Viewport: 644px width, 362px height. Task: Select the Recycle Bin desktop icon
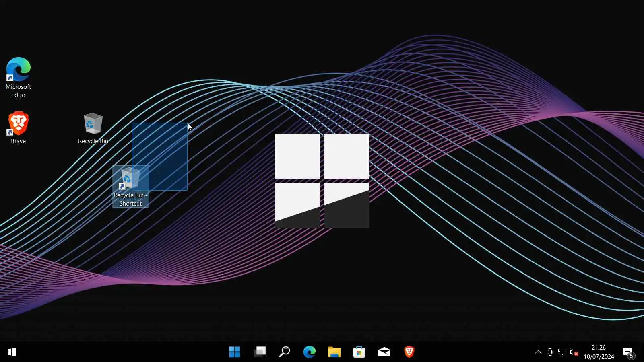pos(93,129)
